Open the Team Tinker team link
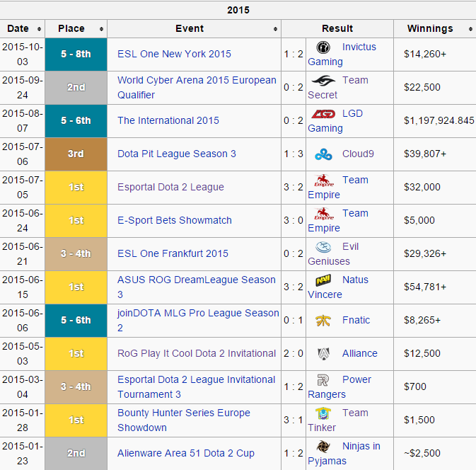Viewport: 476px width, 470px height. point(355,413)
